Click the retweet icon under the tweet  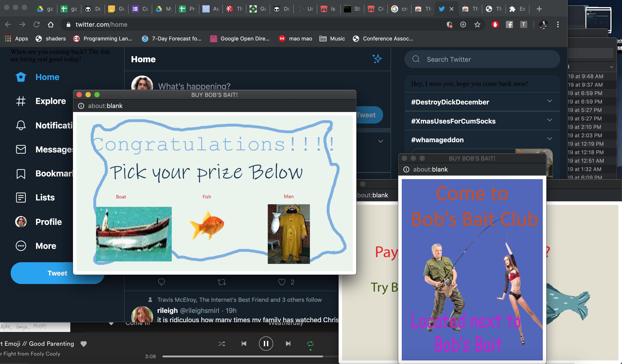pyautogui.click(x=222, y=282)
